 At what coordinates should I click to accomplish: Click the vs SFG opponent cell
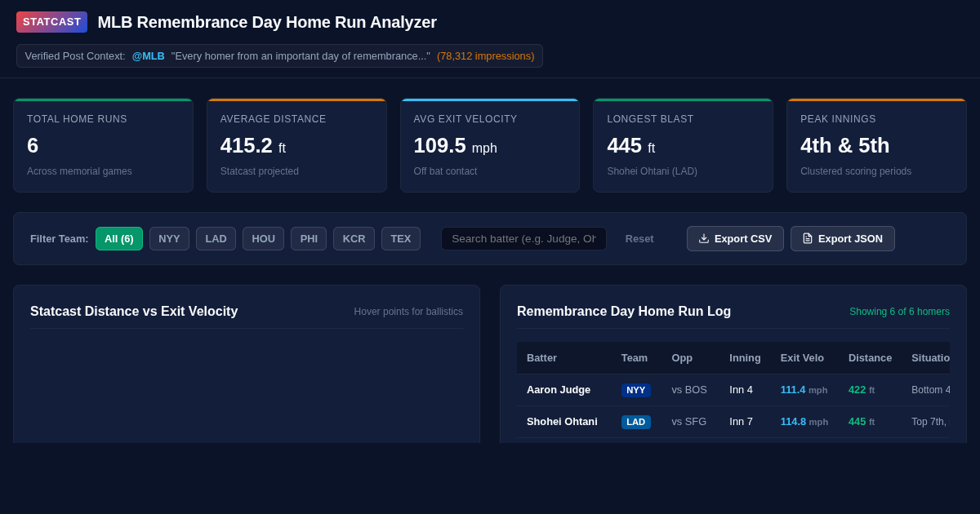pos(689,421)
